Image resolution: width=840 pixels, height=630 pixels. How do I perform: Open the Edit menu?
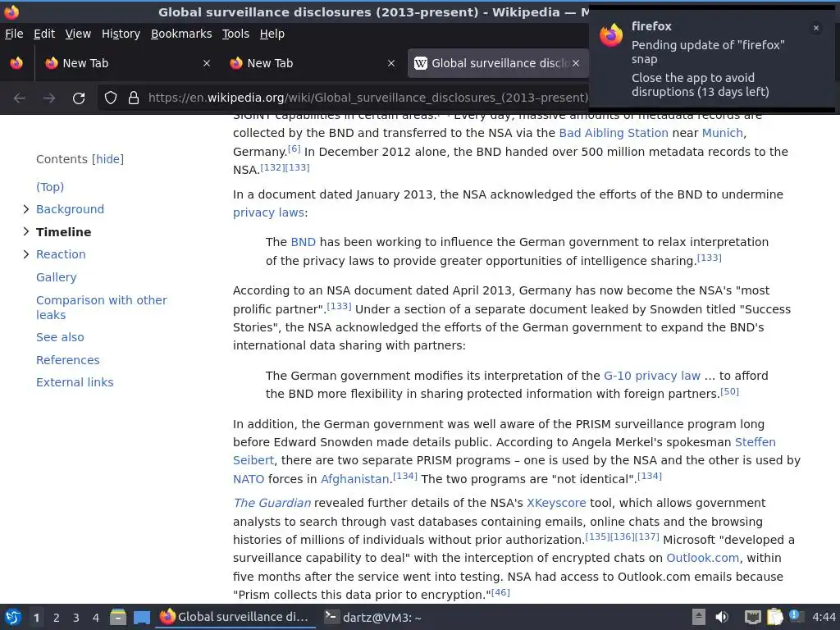(x=44, y=34)
